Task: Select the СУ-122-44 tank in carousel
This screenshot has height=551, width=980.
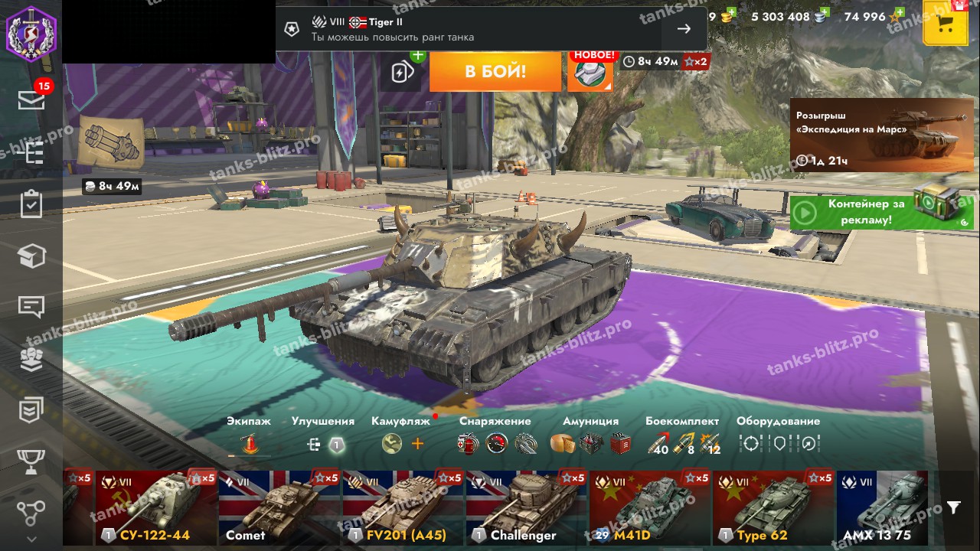Action: pyautogui.click(x=156, y=507)
